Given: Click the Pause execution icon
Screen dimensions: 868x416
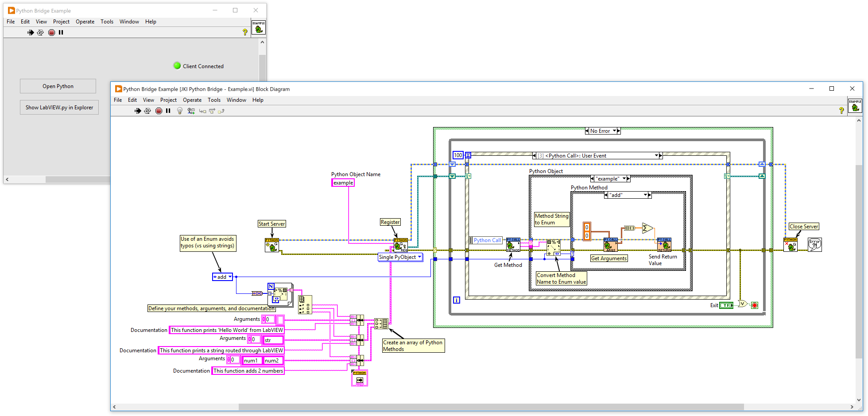Looking at the screenshot, I should pos(168,111).
